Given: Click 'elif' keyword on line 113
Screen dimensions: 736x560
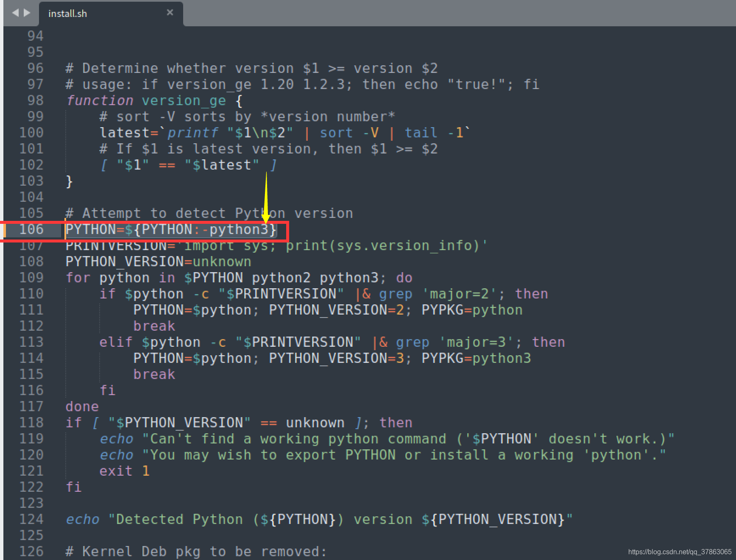Looking at the screenshot, I should click(x=116, y=343).
